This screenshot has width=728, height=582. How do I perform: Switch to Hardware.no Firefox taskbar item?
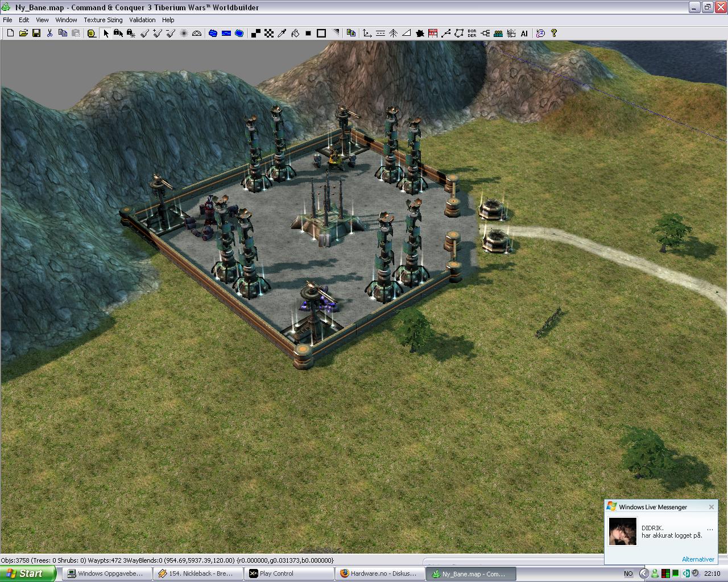(380, 573)
